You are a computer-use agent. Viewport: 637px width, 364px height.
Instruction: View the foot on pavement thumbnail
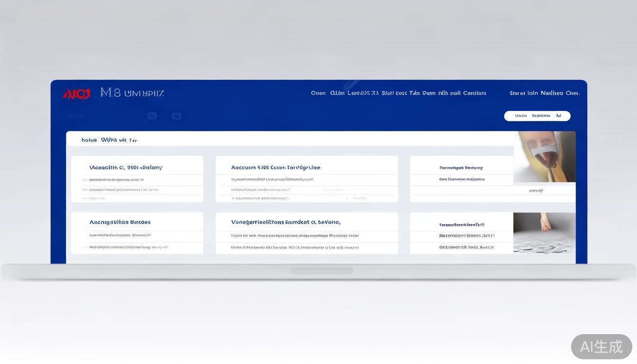pos(545,233)
